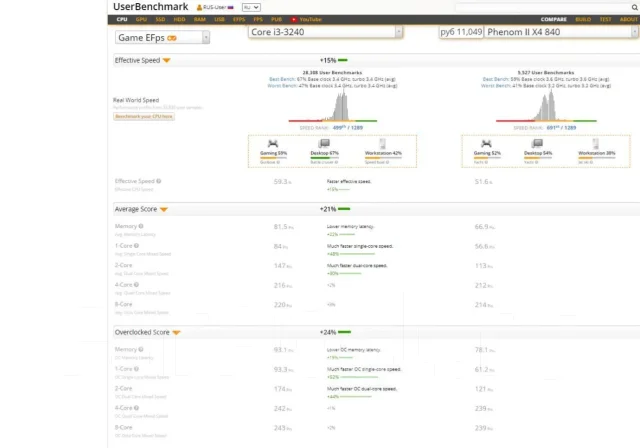Viewport: 640px width, 448px height.
Task: Open the TEST menu item
Action: (x=605, y=19)
